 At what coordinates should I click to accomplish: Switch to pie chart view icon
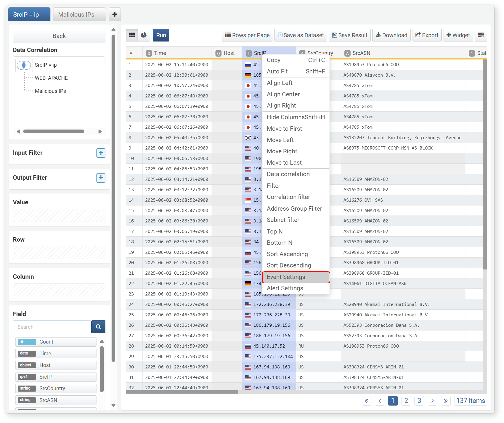(144, 35)
